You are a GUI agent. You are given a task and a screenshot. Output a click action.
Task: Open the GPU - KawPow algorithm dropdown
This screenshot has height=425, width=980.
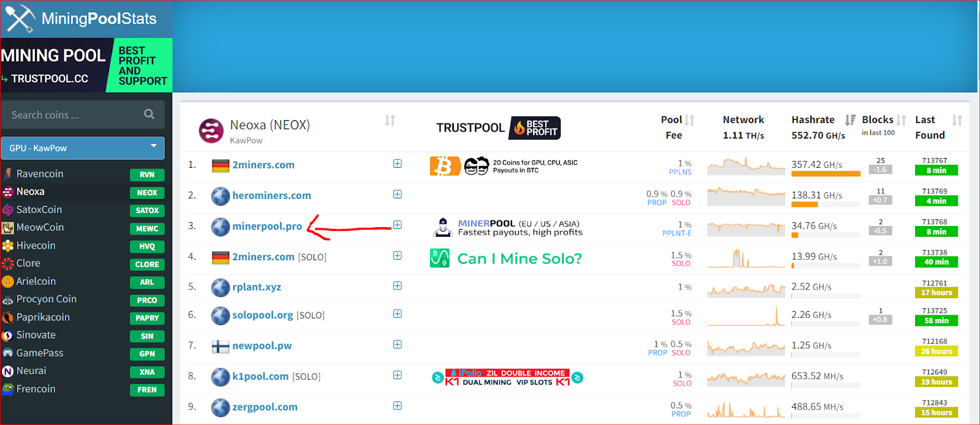[83, 148]
